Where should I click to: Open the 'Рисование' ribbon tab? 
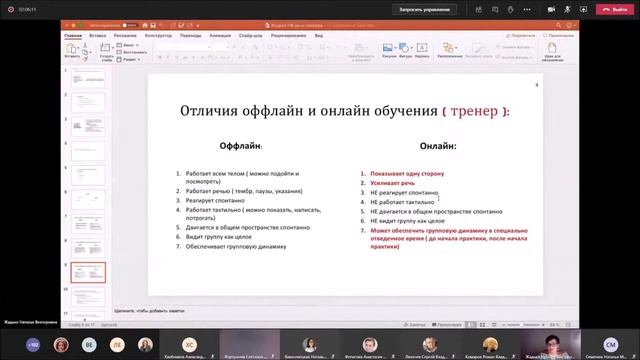tap(125, 36)
